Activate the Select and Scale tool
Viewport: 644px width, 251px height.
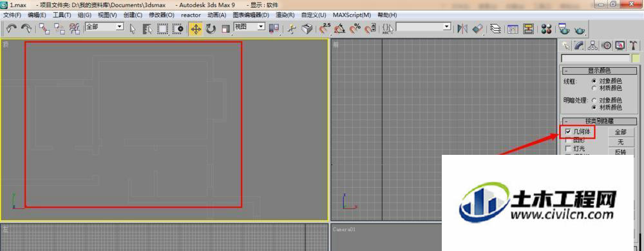(x=225, y=29)
